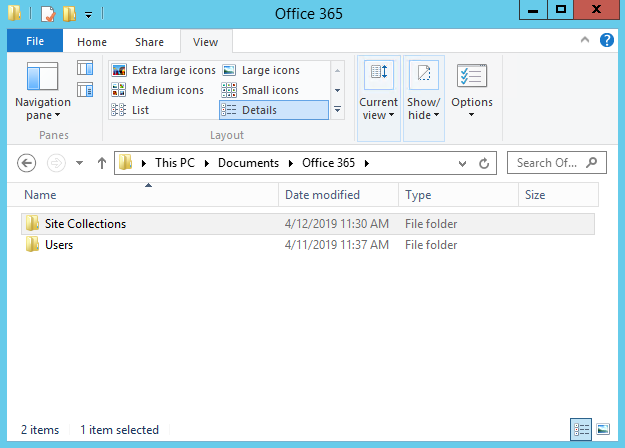Click the search magnifier icon

tap(592, 162)
